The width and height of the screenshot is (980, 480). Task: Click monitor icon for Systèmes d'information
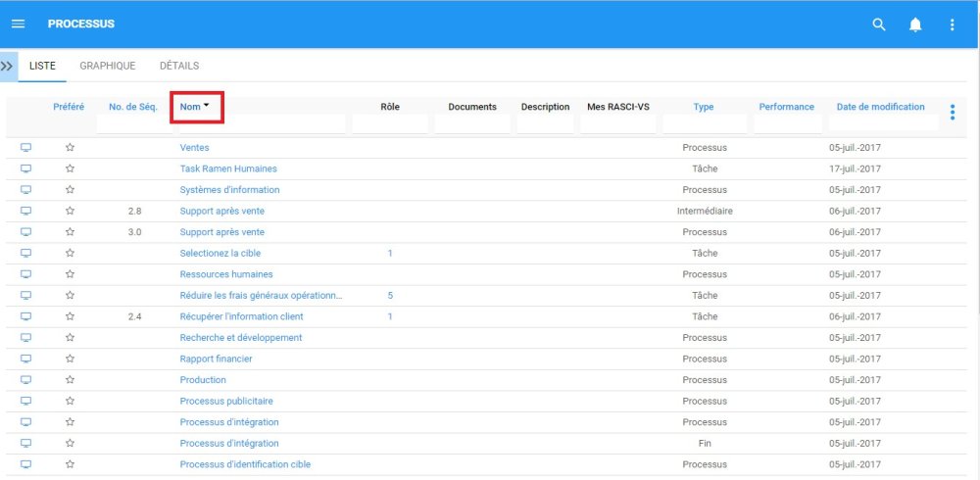25,189
